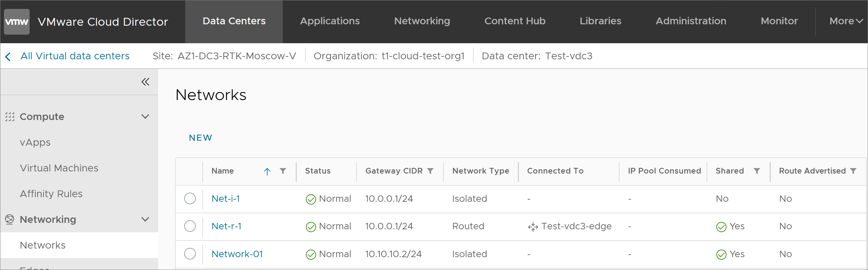Switch to the Data Centers tab

234,21
